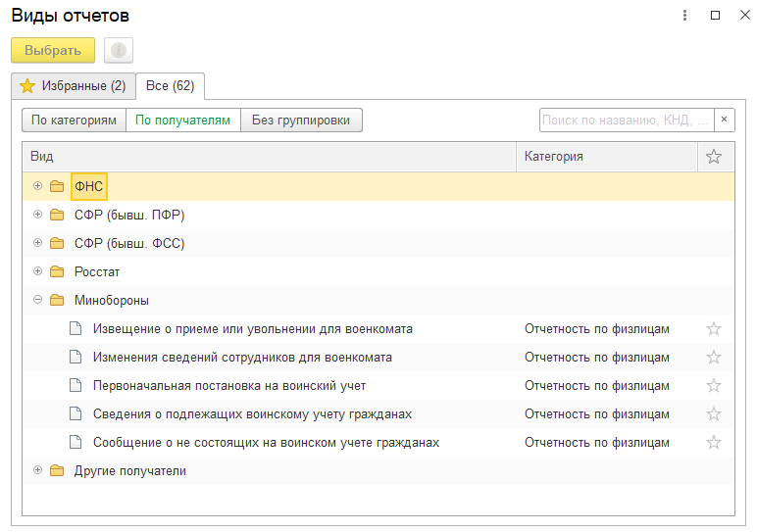The width and height of the screenshot is (757, 532).
Task: Click document icon of Первоначальная постановка row
Action: click(x=76, y=385)
